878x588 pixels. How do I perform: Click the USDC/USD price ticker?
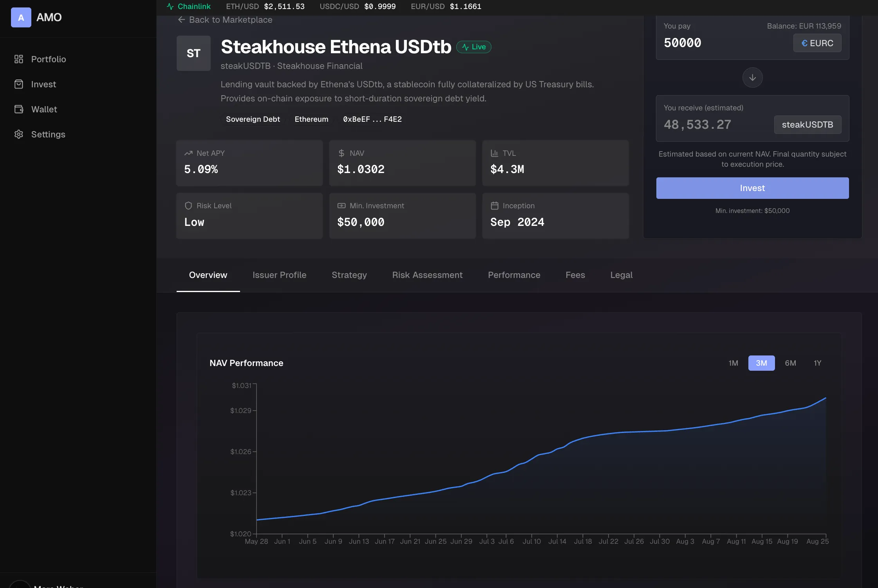[357, 6]
